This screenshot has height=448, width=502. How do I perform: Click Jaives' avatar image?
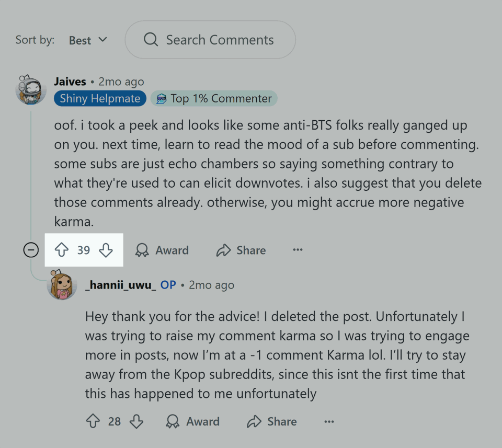tap(31, 89)
